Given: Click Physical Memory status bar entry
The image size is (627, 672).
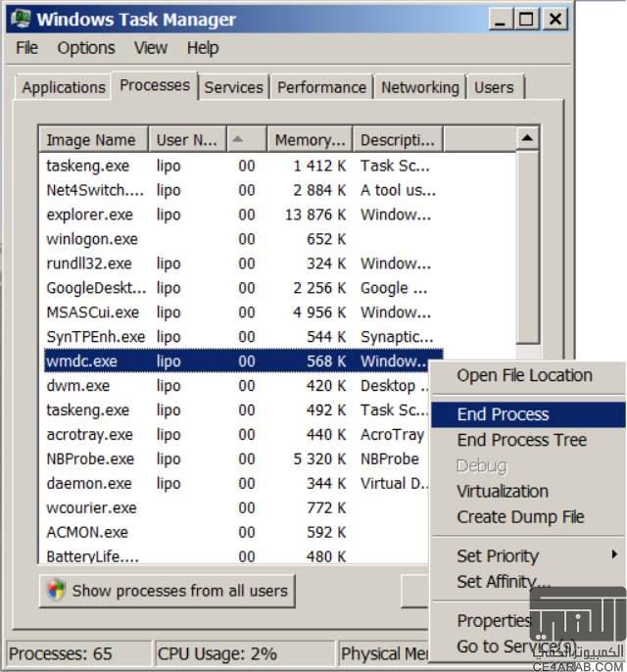Looking at the screenshot, I should coord(384,654).
